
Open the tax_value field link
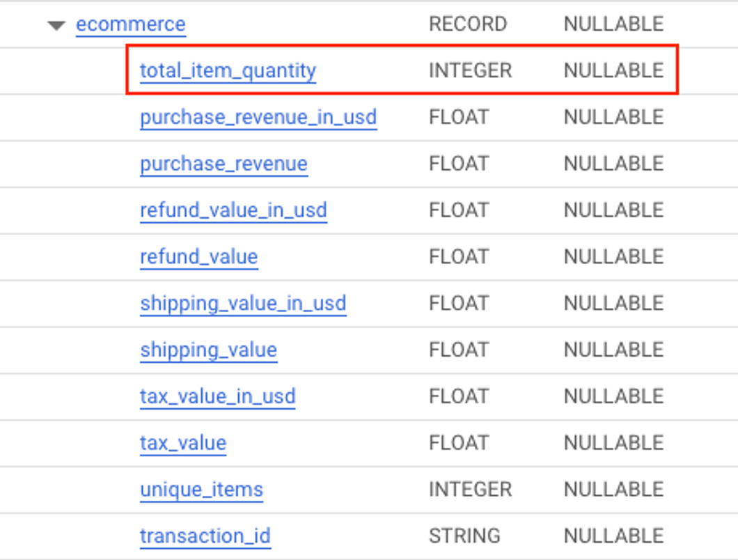point(183,443)
